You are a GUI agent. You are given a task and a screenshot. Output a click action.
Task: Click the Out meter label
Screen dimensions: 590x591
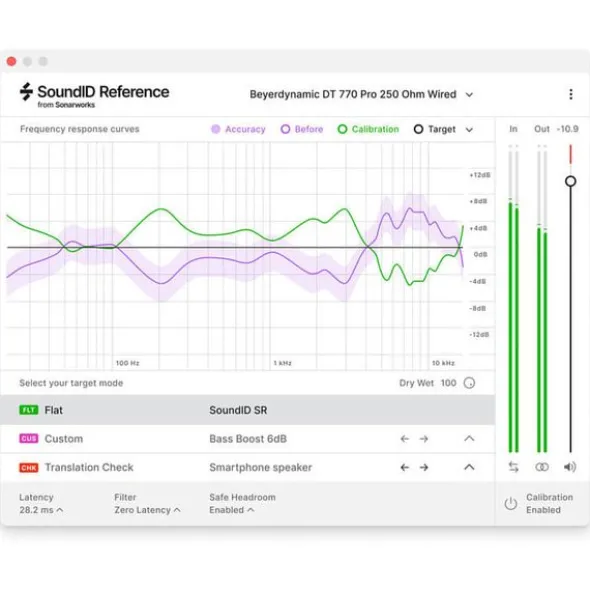pos(542,129)
